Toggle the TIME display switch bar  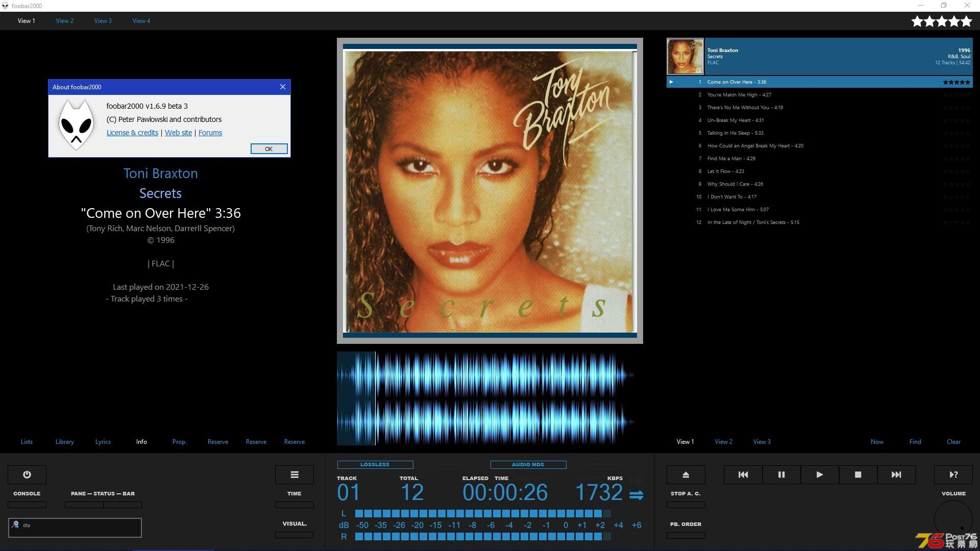click(x=295, y=505)
